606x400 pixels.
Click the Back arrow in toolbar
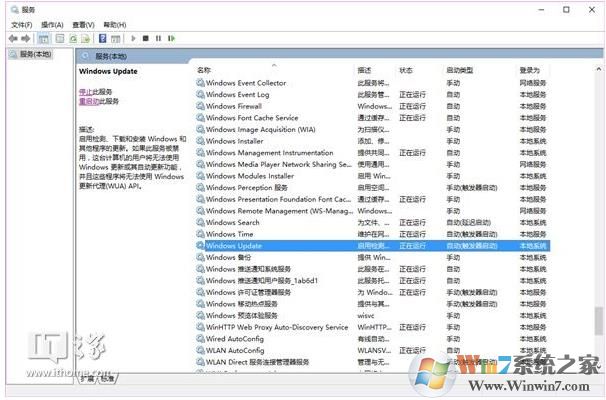pyautogui.click(x=13, y=38)
